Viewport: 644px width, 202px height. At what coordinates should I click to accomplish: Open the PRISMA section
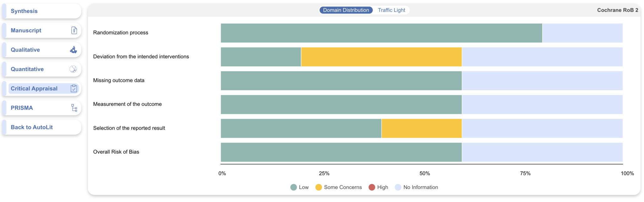point(22,108)
